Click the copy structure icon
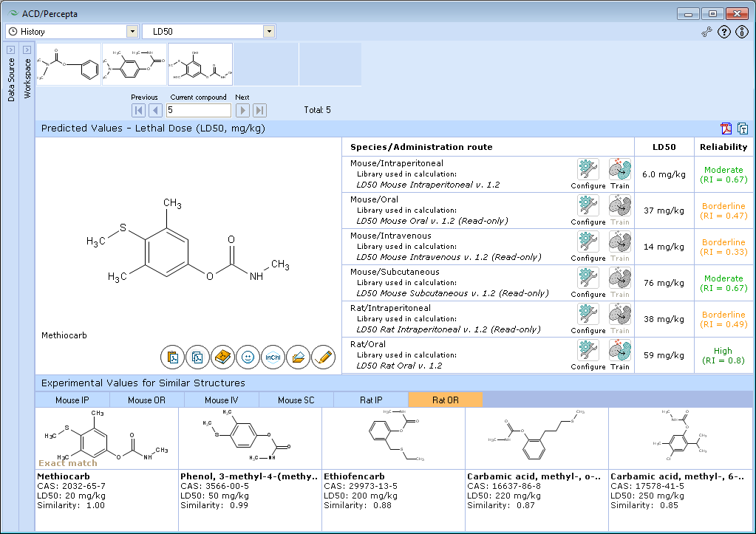The width and height of the screenshot is (756, 534). pos(197,357)
